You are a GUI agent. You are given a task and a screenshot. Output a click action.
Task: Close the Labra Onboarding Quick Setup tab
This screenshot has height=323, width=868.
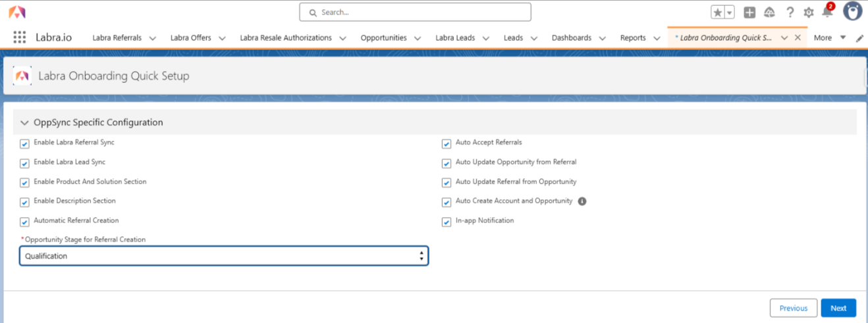click(x=798, y=37)
